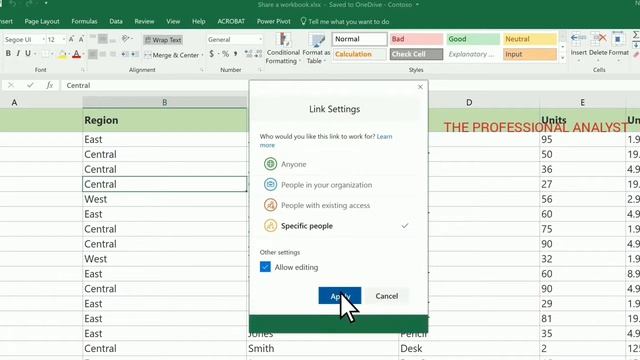Image resolution: width=640 pixels, height=360 pixels.
Task: Cancel the formula bar entry
Action: coord(11,85)
